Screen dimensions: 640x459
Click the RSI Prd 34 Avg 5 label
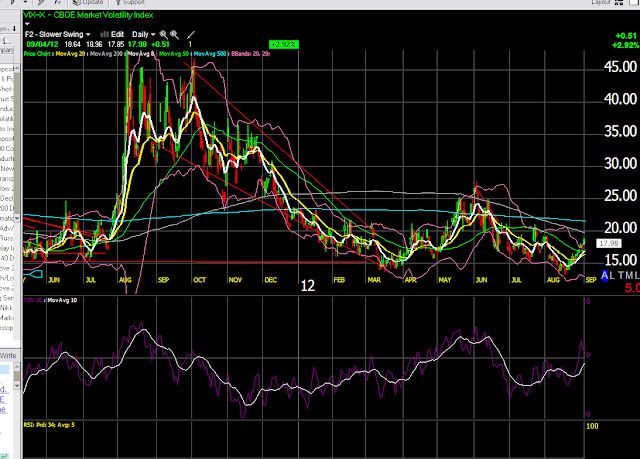(x=49, y=425)
